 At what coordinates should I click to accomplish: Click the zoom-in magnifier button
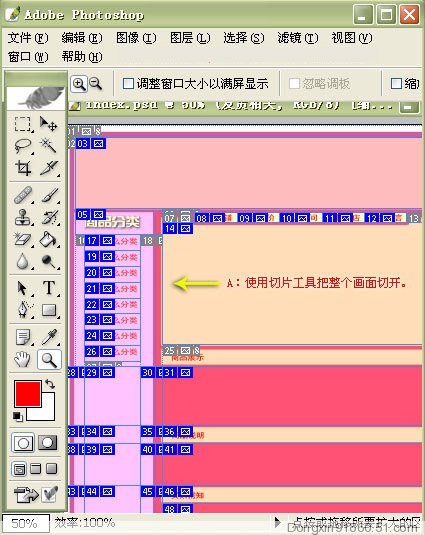pyautogui.click(x=79, y=84)
